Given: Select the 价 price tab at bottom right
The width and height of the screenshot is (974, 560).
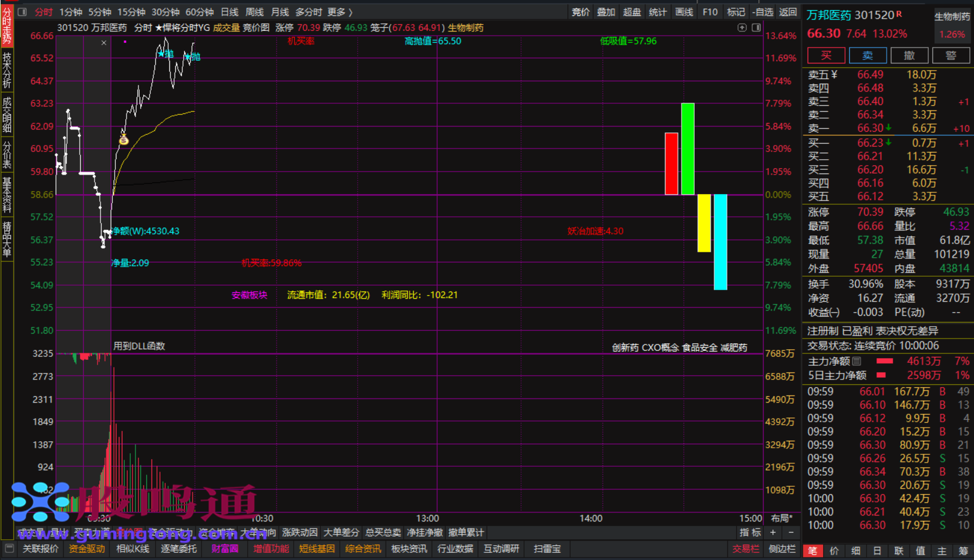Looking at the screenshot, I should pos(834,551).
